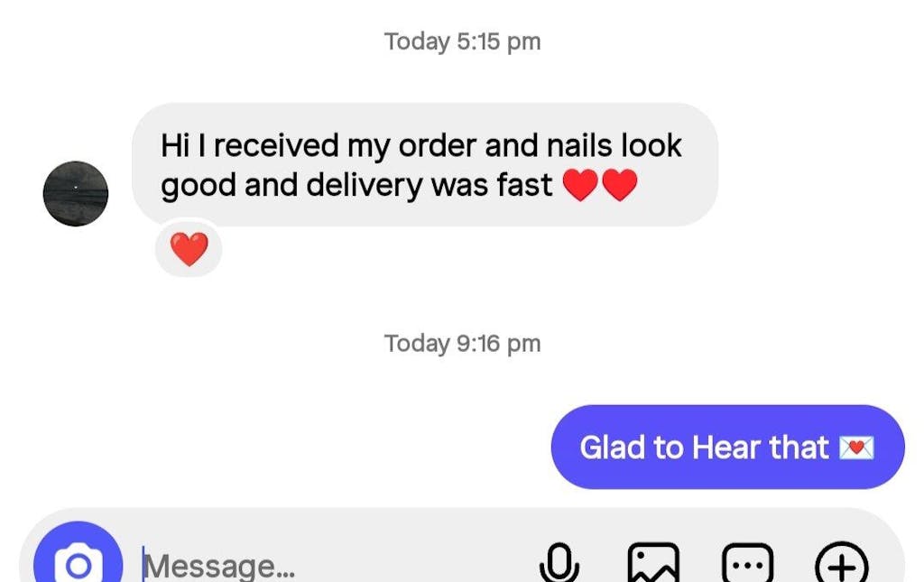Tap the double red hearts in message
The image size is (924, 582).
pyautogui.click(x=600, y=185)
